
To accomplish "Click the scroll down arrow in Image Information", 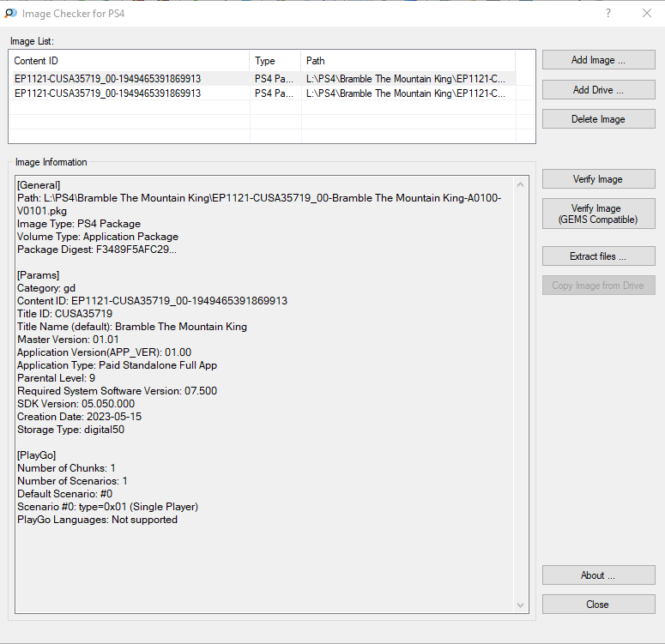I will pos(520,605).
